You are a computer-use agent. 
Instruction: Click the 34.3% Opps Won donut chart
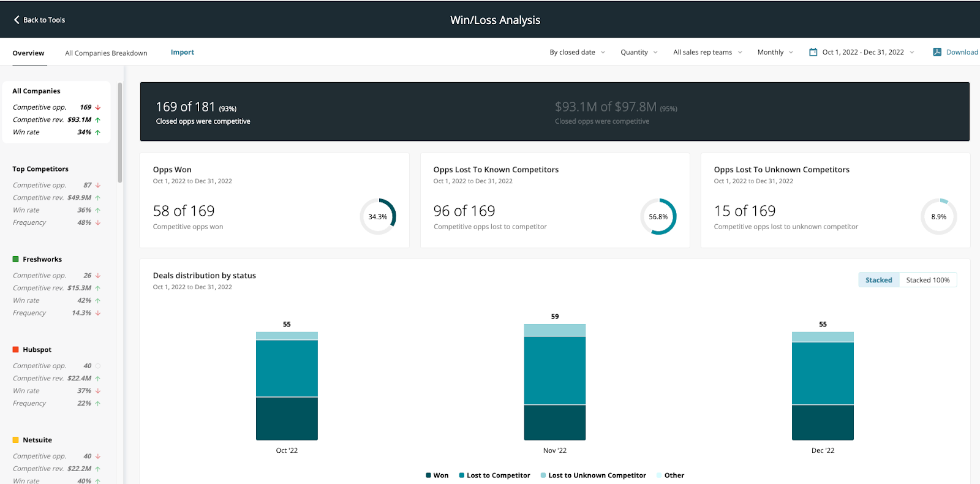pos(378,216)
